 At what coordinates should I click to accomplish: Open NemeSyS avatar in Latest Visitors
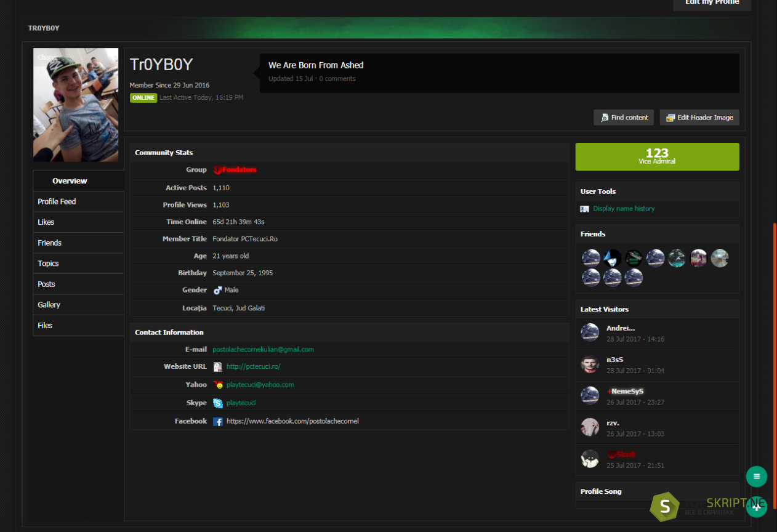click(x=590, y=395)
